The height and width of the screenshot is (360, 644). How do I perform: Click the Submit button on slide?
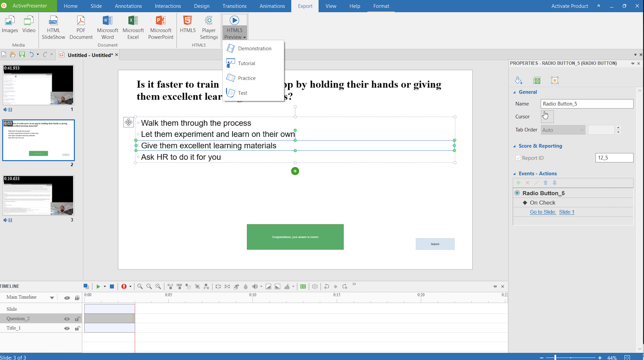point(435,244)
